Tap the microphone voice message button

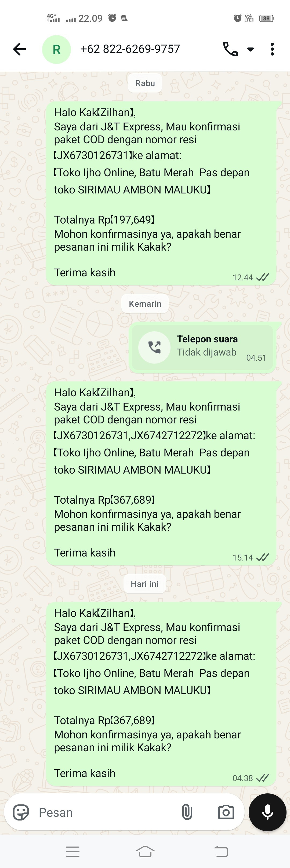pyautogui.click(x=267, y=812)
